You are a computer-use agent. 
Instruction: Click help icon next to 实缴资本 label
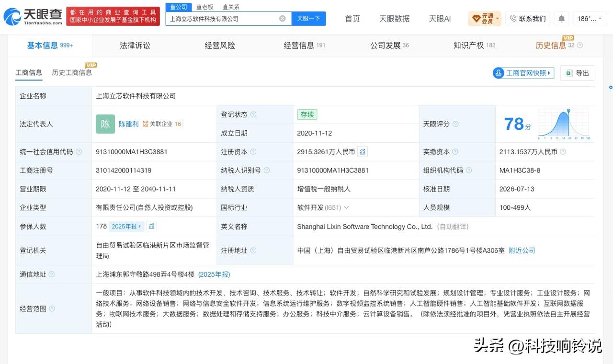pos(455,152)
